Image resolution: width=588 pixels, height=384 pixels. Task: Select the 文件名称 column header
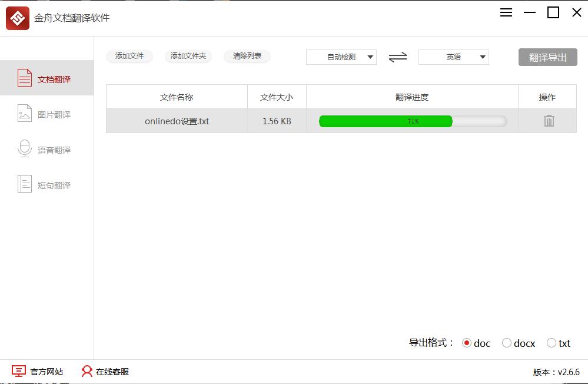[177, 97]
